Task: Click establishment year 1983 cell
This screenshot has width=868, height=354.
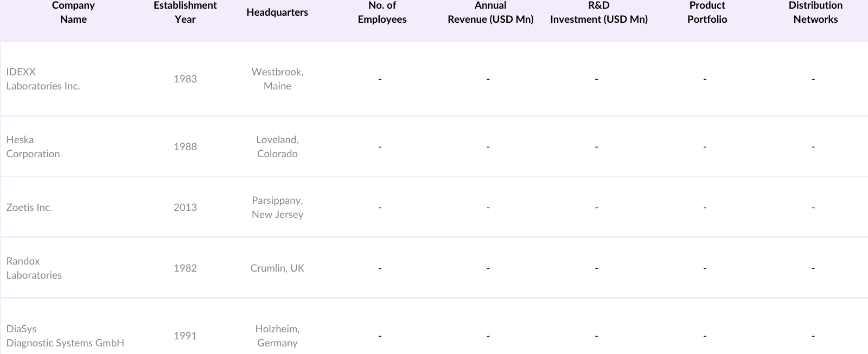Action: [x=185, y=79]
